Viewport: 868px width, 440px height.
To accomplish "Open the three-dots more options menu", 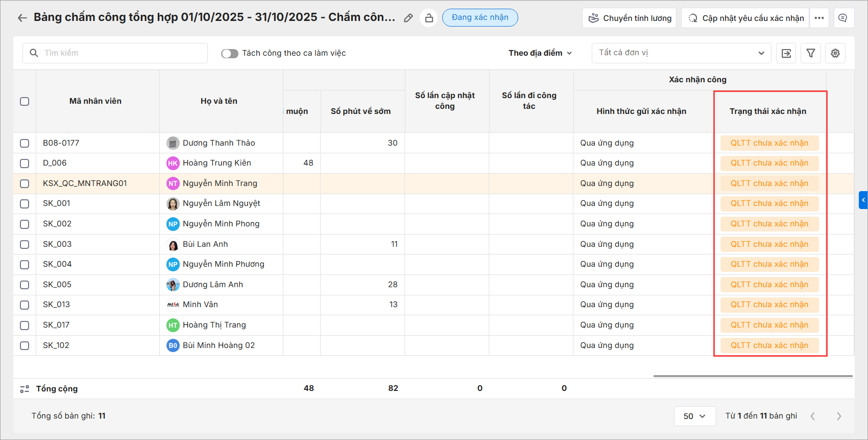I will point(819,18).
